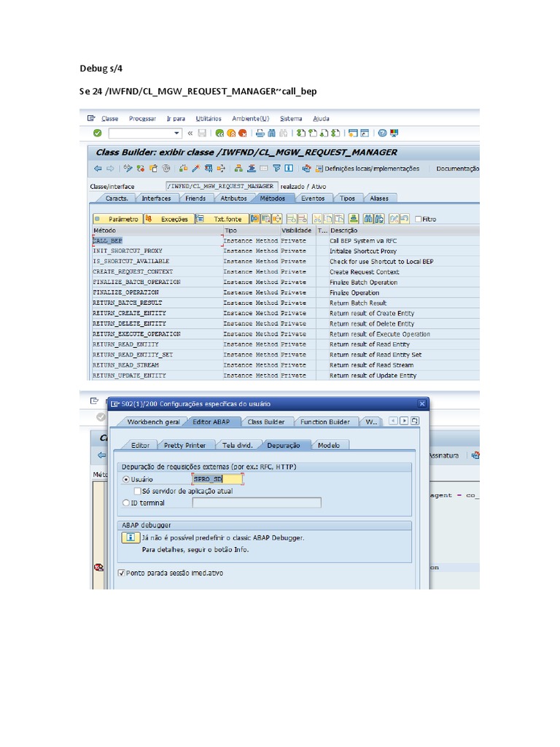The width and height of the screenshot is (560, 747).
Task: Click the red Cancel icon in standard toolbar
Action: (242, 133)
